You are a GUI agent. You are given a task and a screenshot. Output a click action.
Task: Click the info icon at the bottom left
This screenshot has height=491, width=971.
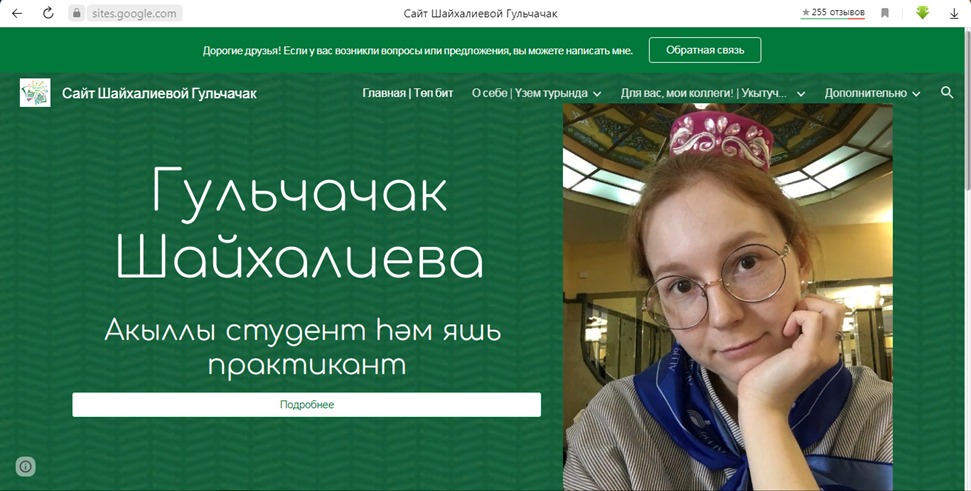(26, 465)
